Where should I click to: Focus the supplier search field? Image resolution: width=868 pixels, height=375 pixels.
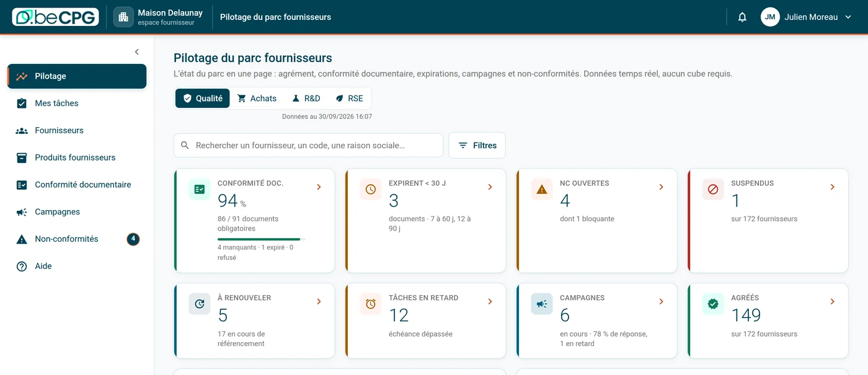[x=309, y=145]
